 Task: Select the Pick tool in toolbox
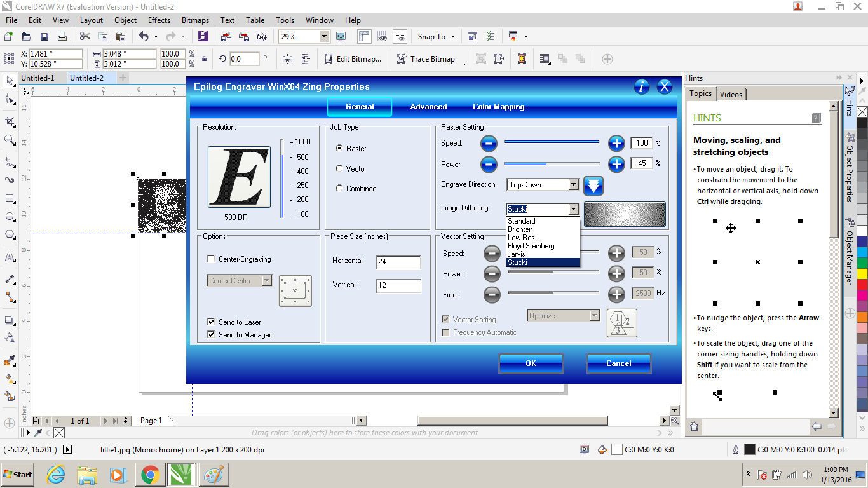(10, 81)
